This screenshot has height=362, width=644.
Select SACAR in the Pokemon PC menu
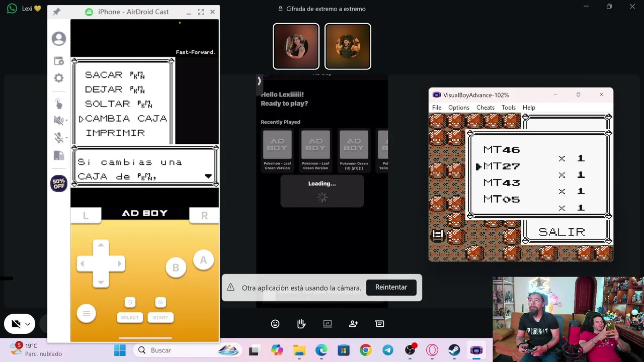115,75
